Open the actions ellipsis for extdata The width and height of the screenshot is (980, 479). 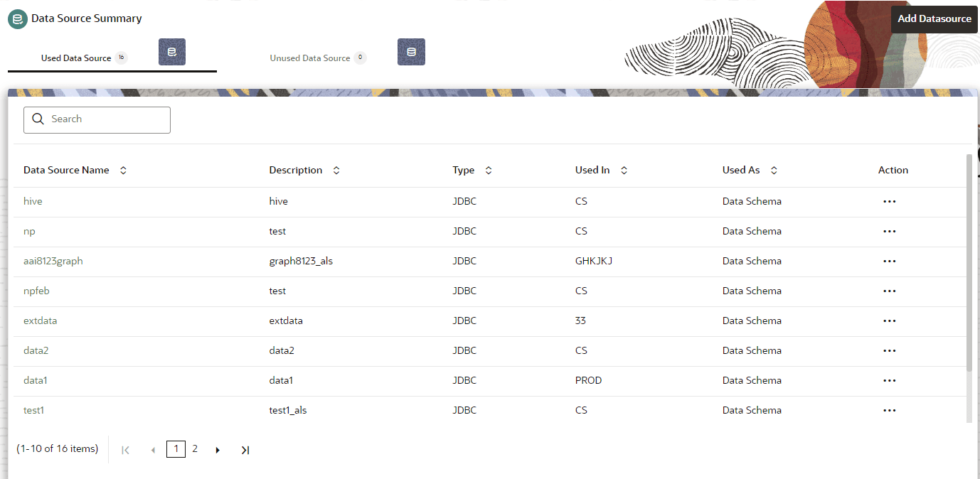[889, 321]
